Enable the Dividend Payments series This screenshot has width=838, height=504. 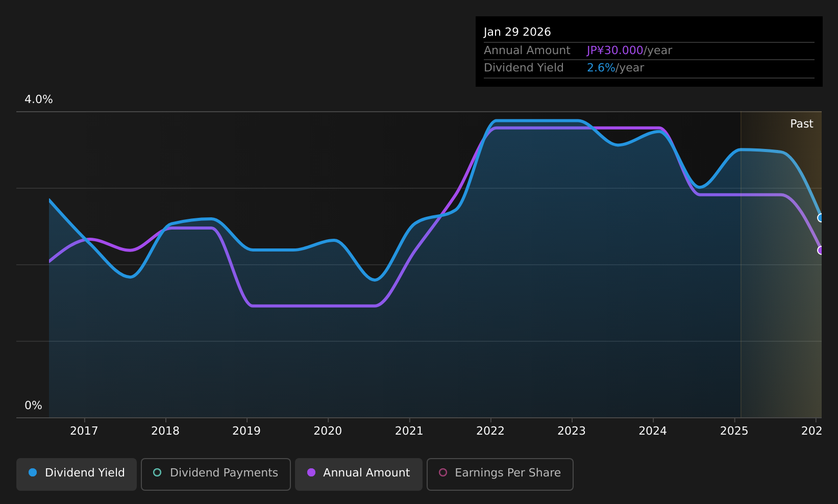click(x=216, y=474)
